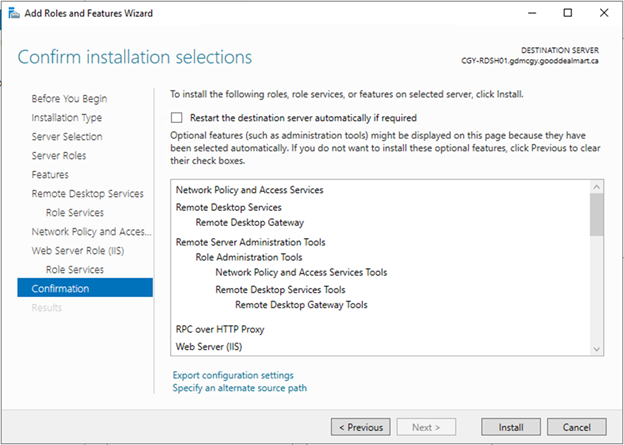Image resolution: width=624 pixels, height=445 pixels.
Task: Open Export configuration settings link
Action: pos(233,375)
